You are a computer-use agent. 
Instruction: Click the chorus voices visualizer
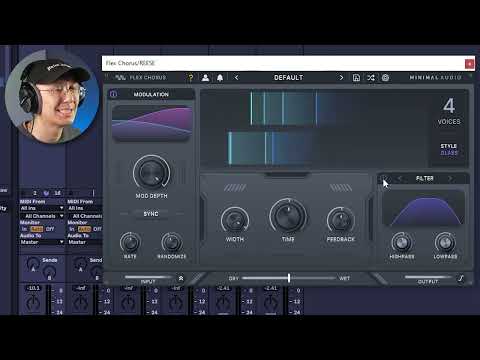(313, 128)
